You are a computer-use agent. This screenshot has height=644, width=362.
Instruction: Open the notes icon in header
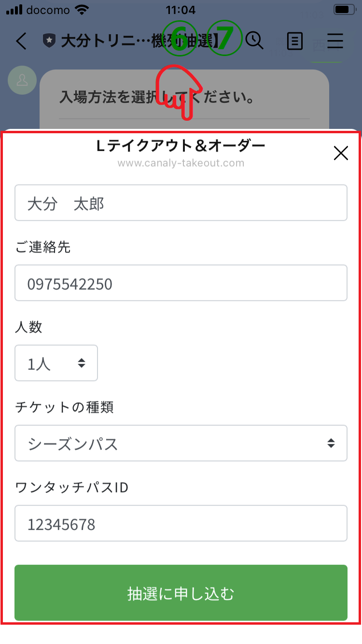pos(295,42)
